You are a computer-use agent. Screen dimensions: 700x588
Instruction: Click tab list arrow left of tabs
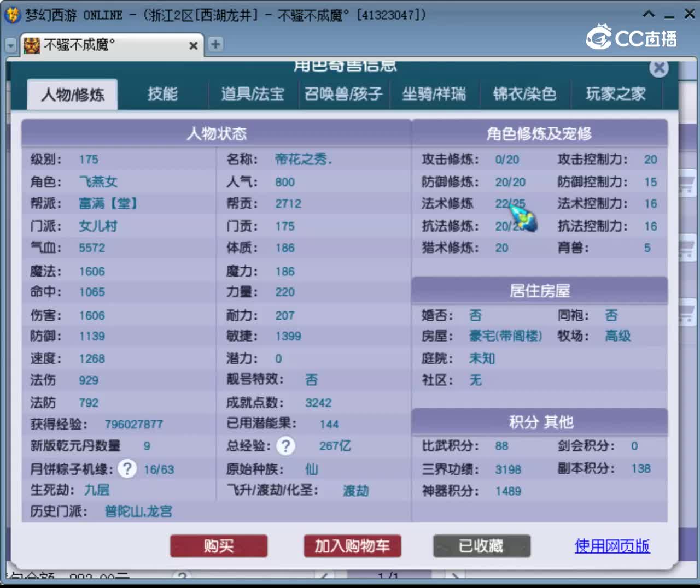point(11,45)
